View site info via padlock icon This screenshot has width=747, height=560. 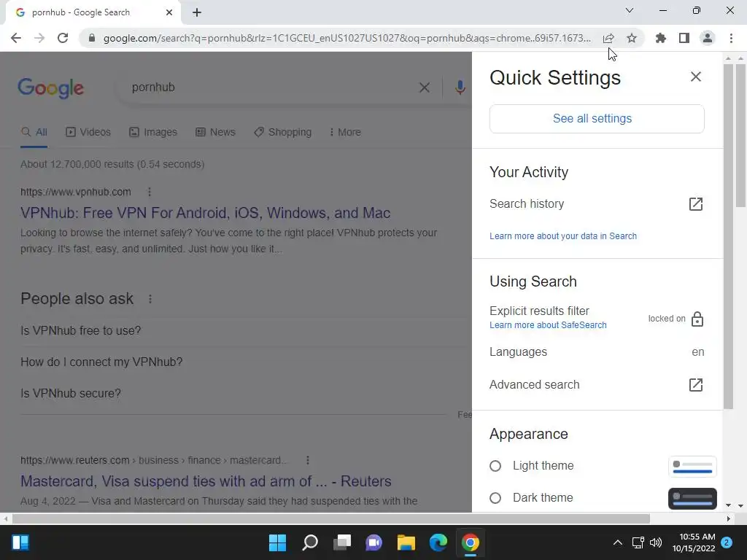tap(92, 38)
